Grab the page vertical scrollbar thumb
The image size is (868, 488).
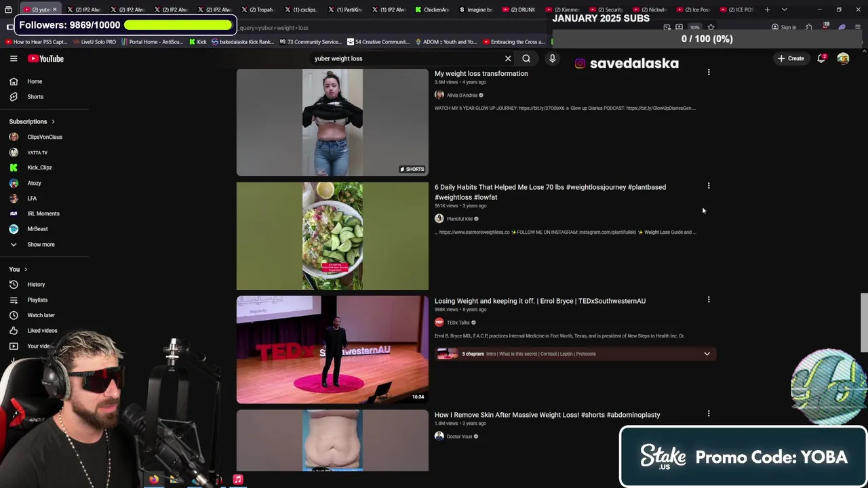point(864,323)
